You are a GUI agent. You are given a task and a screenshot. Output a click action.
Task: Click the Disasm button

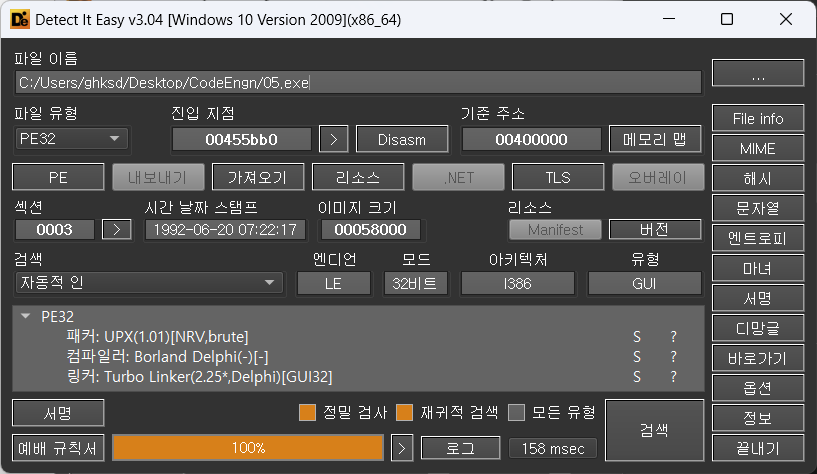402,139
